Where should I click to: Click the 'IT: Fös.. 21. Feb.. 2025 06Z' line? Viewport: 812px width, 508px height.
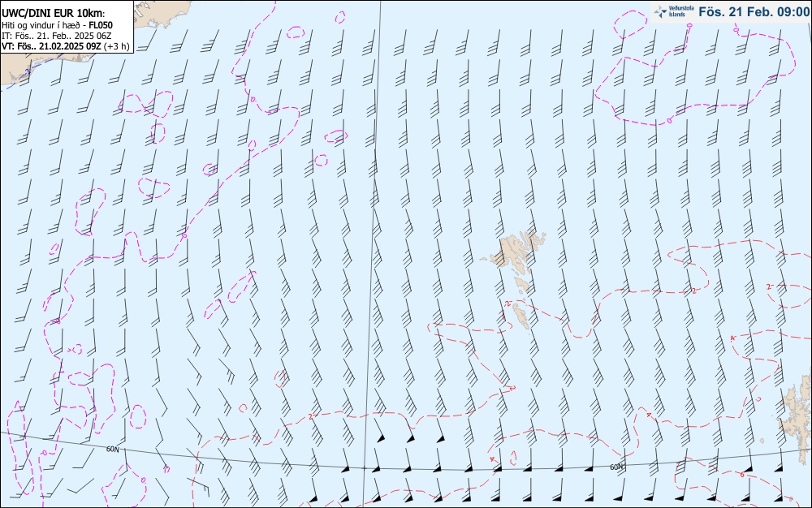57,36
